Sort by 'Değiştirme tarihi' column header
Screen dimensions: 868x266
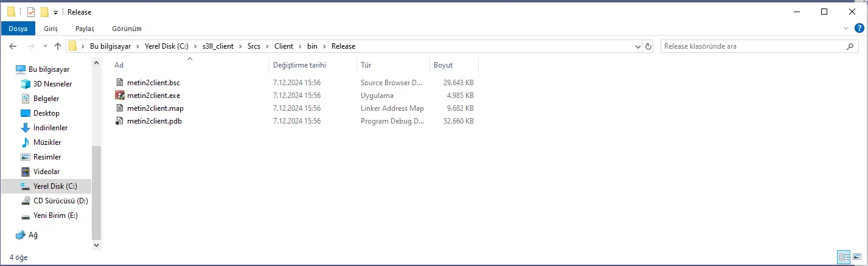pyautogui.click(x=313, y=65)
